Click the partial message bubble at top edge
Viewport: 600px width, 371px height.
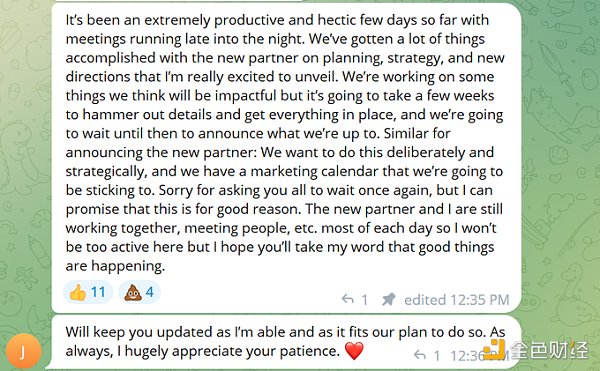178,1
